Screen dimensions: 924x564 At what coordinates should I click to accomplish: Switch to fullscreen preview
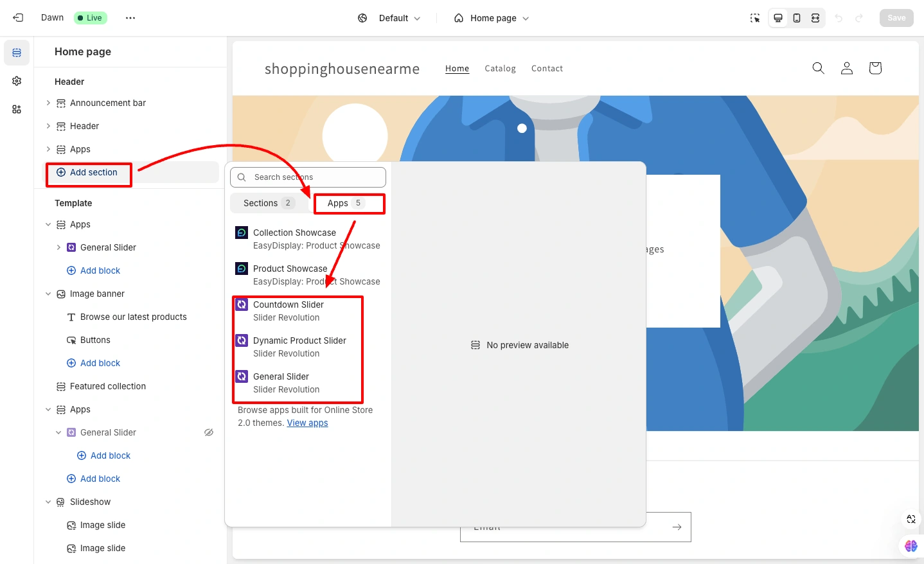815,18
